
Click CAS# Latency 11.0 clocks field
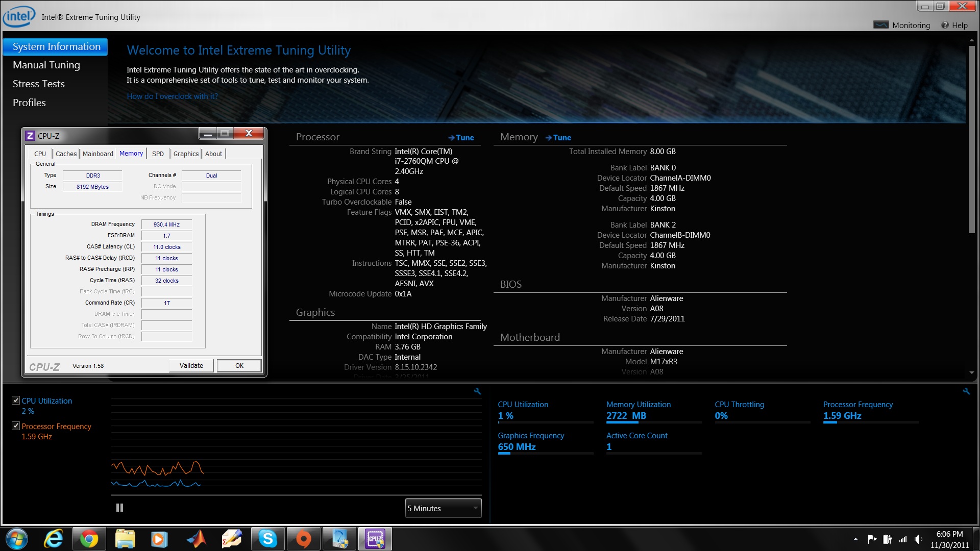coord(167,247)
